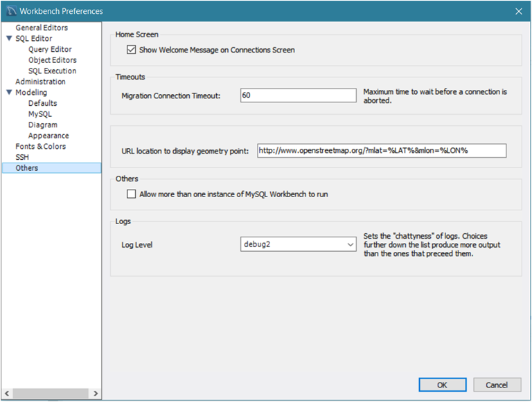Select SSH preferences
The width and height of the screenshot is (532, 402).
(22, 157)
